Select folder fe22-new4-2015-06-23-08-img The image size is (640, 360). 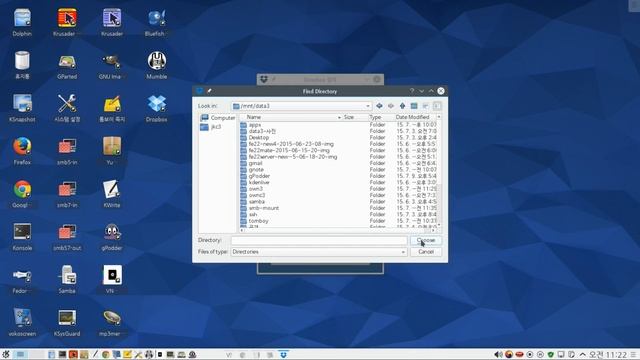point(287,144)
